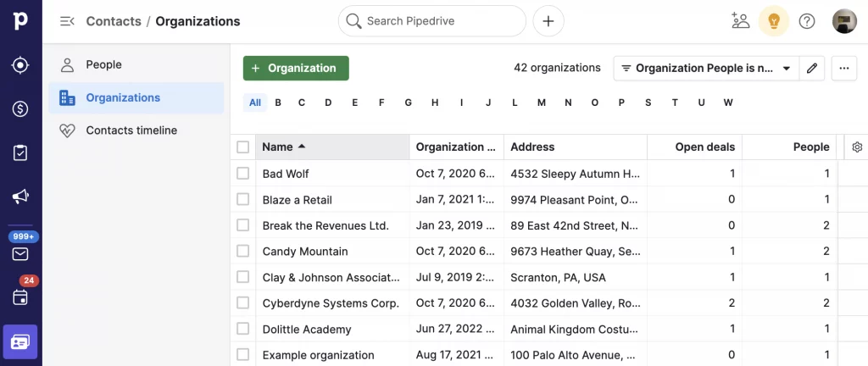
Task: Open table column settings gear
Action: pos(857,147)
